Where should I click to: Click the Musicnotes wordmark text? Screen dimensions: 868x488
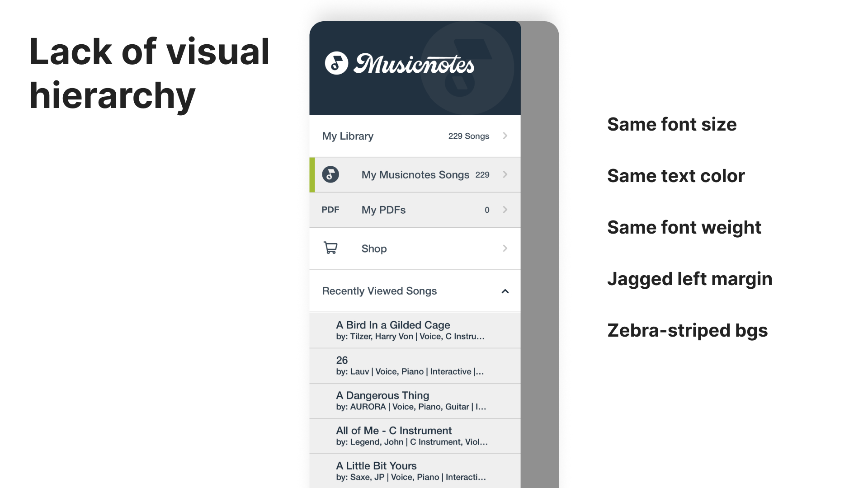(414, 64)
